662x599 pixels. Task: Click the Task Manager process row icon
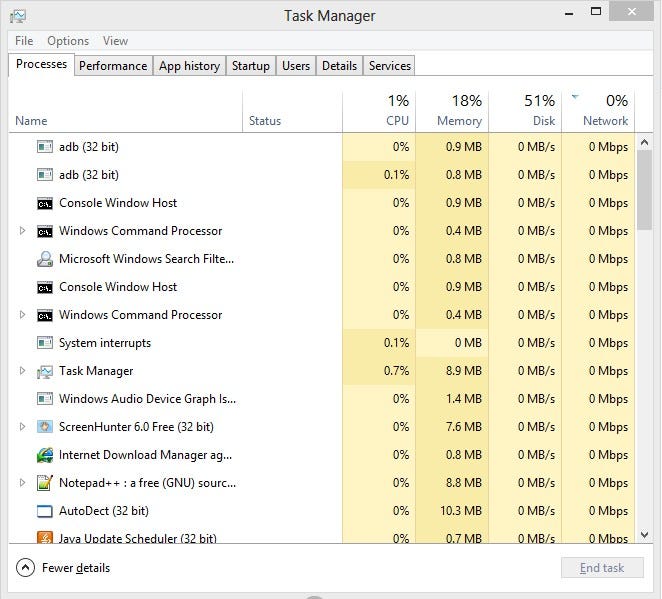tap(45, 371)
